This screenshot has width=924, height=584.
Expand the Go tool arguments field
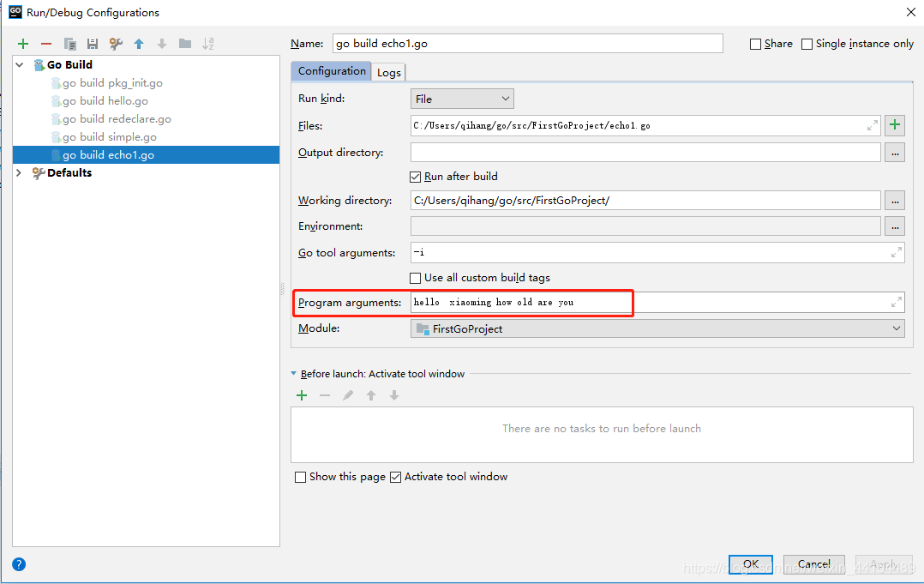[x=897, y=253]
